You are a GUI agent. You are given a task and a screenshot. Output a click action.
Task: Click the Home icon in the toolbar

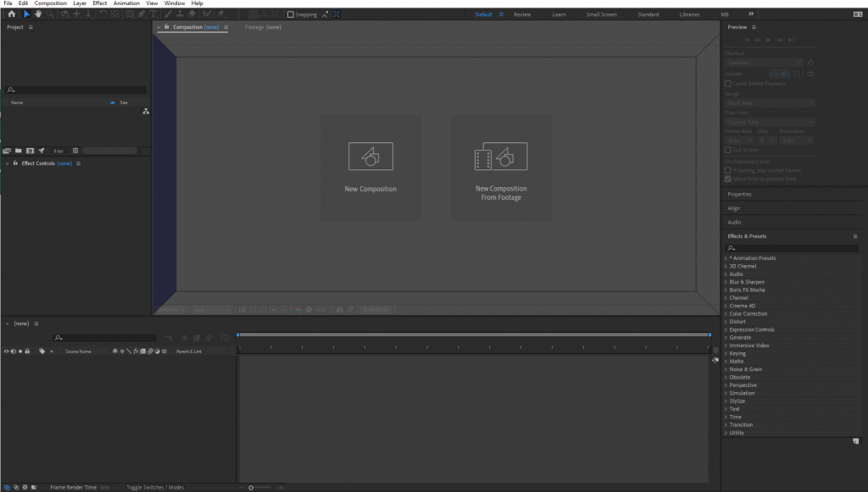click(x=12, y=14)
